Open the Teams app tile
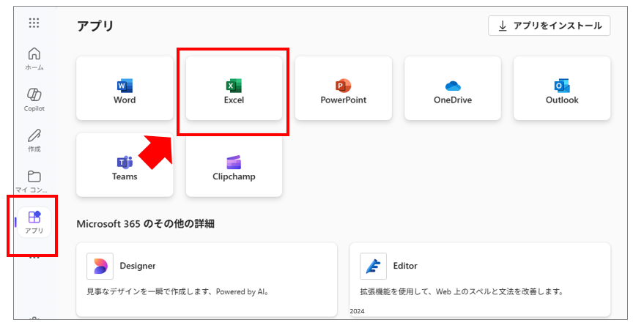Image resolution: width=644 pixels, height=328 pixels. coord(125,165)
